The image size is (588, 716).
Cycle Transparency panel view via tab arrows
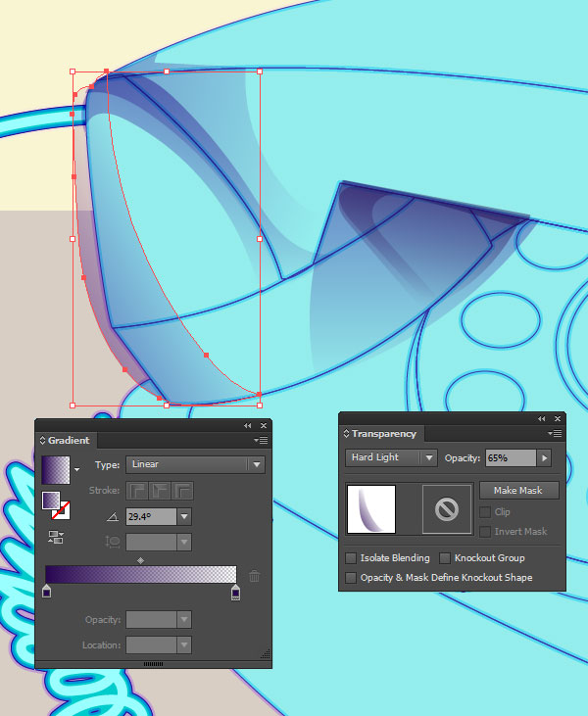point(346,433)
